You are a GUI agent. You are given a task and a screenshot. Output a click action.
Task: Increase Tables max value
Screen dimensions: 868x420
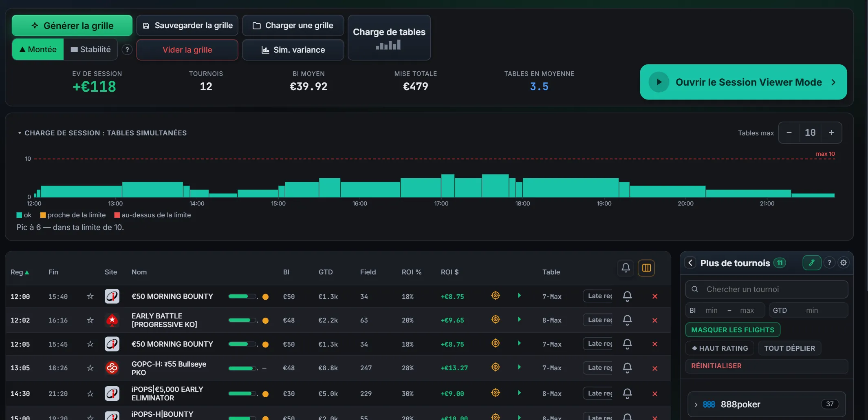coord(831,133)
